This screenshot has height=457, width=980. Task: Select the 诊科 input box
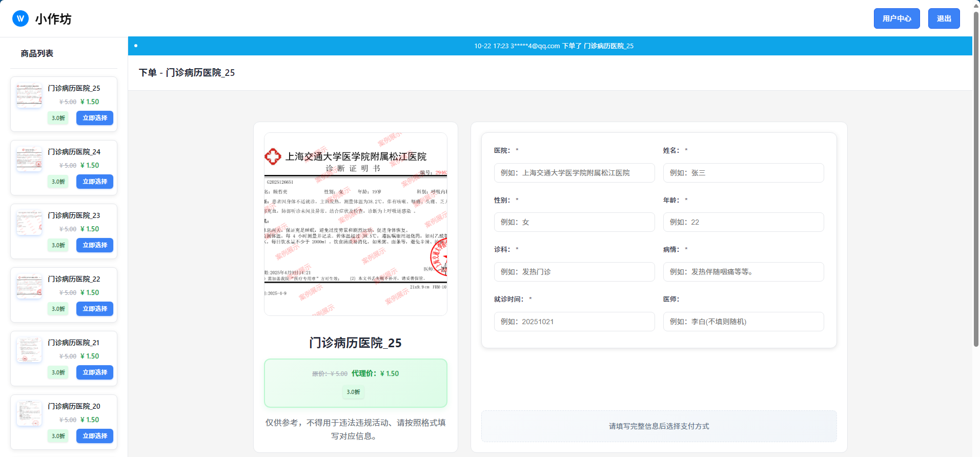point(574,272)
